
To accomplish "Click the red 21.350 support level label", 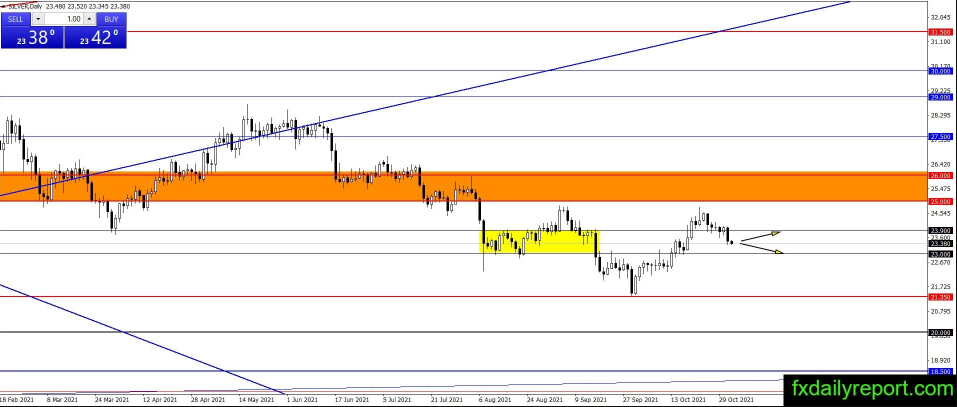I will click(x=939, y=297).
